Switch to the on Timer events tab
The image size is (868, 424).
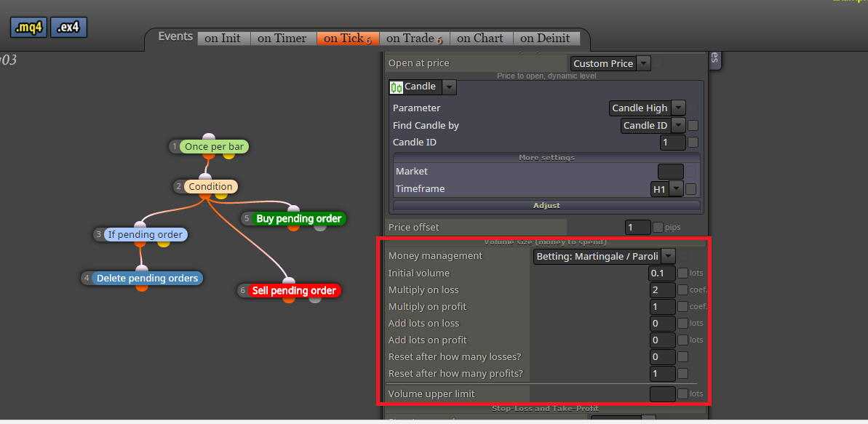(x=283, y=39)
